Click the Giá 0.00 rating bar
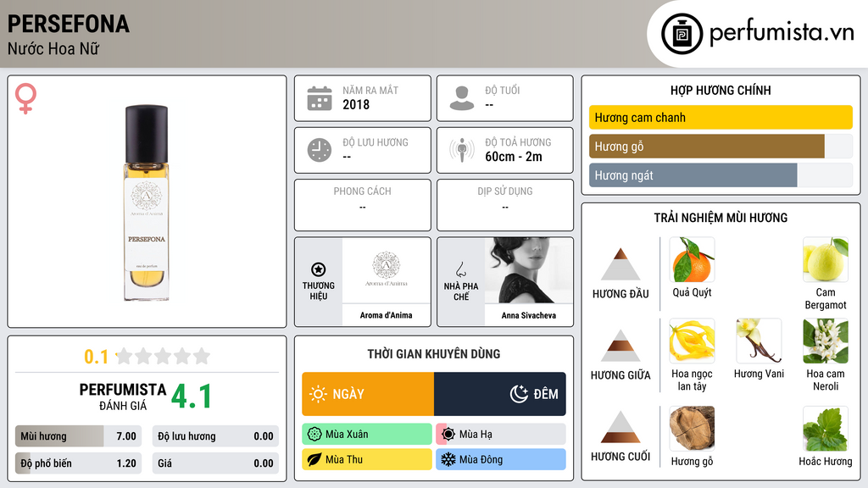This screenshot has height=488, width=868. (215, 463)
